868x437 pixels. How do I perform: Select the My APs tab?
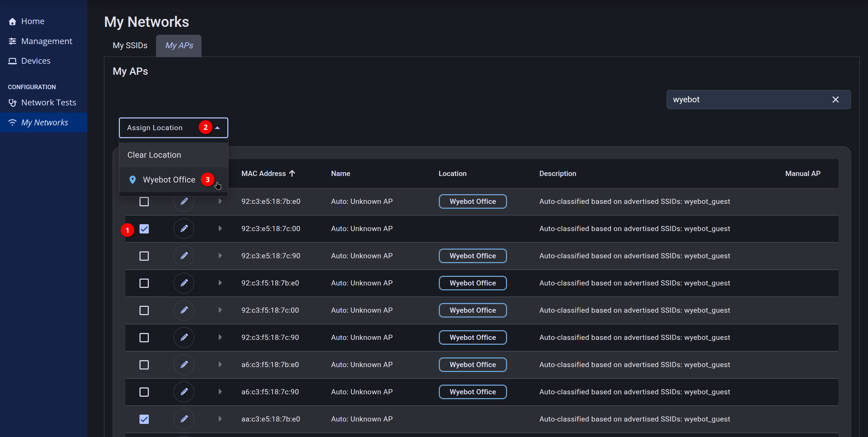(x=179, y=45)
